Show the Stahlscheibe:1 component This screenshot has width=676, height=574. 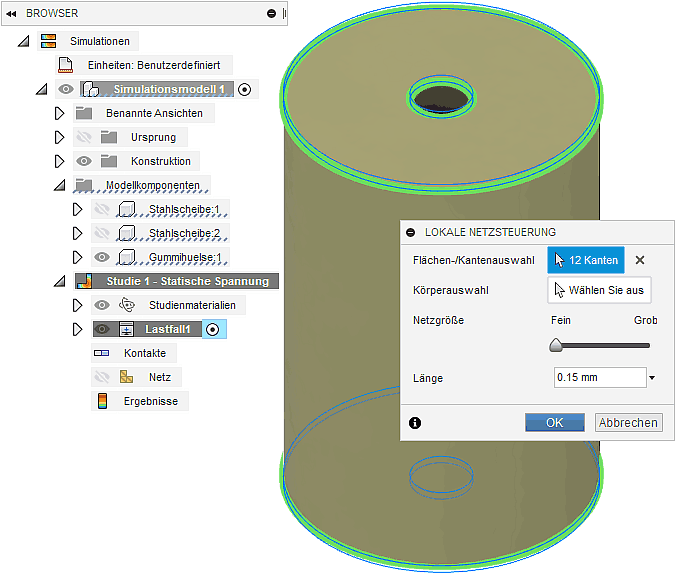[x=101, y=209]
